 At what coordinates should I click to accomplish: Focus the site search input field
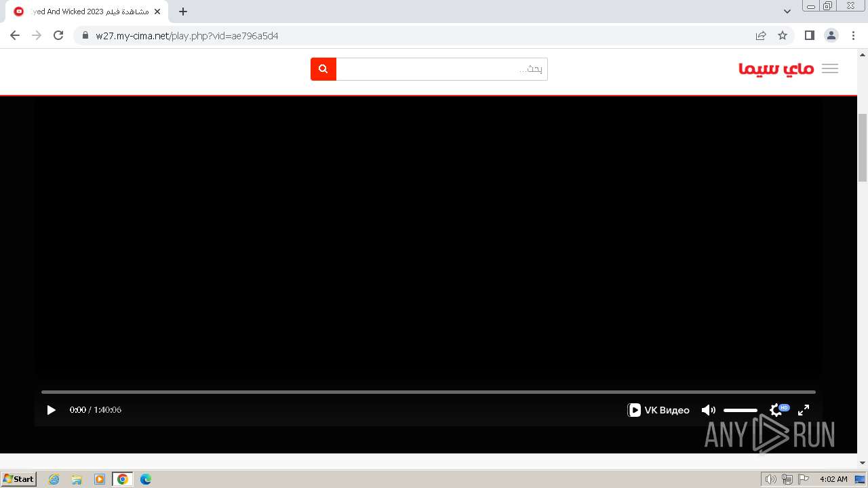[x=441, y=69]
